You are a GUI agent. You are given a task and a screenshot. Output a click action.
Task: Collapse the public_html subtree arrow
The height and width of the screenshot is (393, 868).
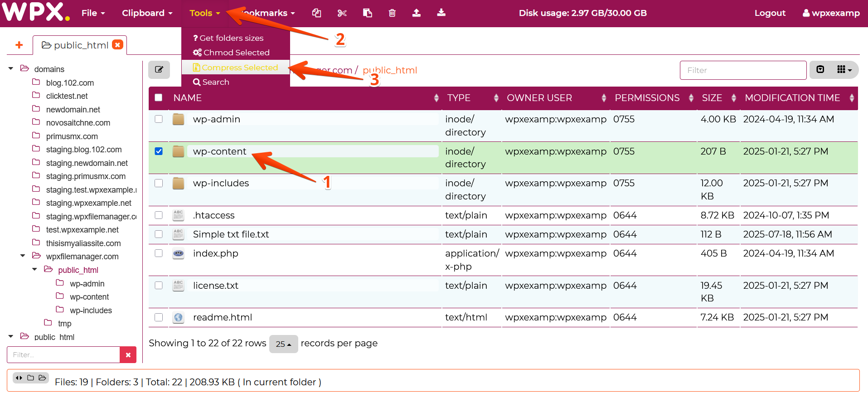pyautogui.click(x=34, y=270)
